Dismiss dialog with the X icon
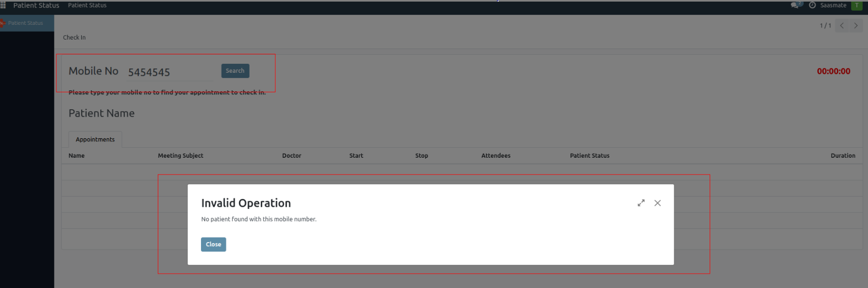This screenshot has width=868, height=288. coord(657,203)
